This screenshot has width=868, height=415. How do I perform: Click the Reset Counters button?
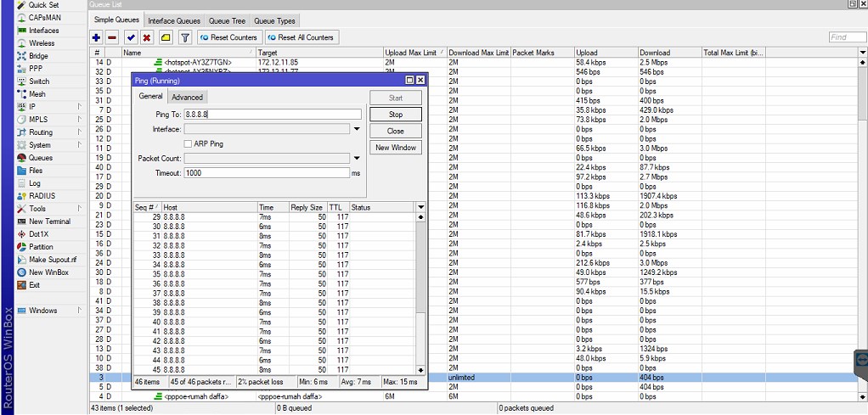coord(228,37)
